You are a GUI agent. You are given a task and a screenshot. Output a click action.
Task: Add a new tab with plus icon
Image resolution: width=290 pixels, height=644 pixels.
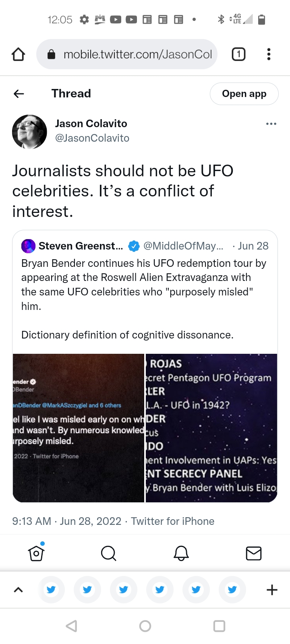[272, 590]
